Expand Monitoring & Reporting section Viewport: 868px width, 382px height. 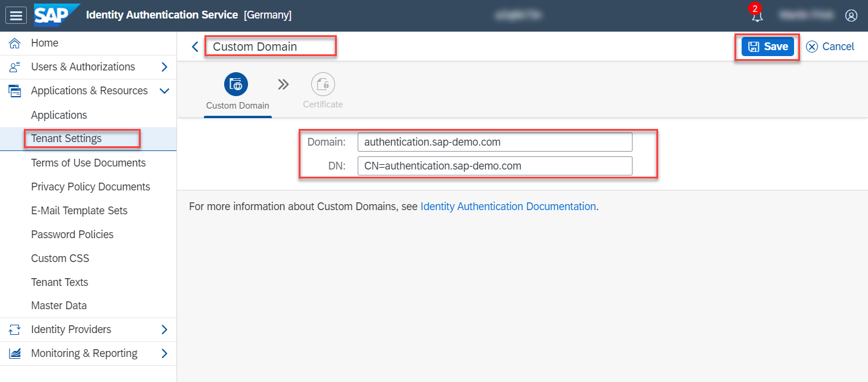pyautogui.click(x=165, y=353)
